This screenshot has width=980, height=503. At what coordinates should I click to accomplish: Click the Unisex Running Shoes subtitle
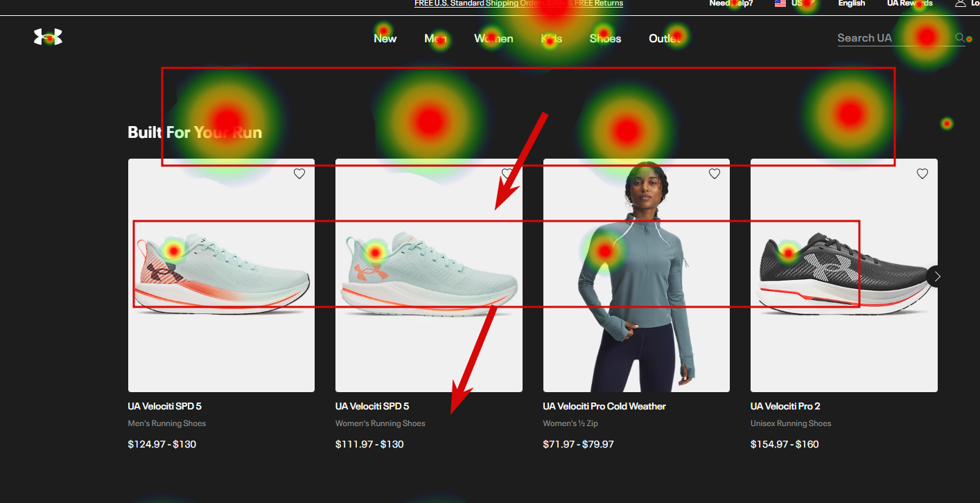click(791, 423)
